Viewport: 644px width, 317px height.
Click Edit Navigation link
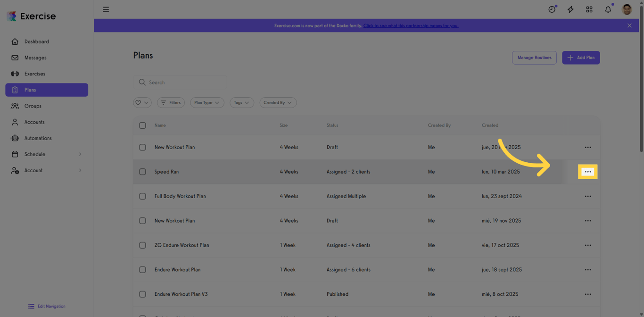[x=47, y=306]
